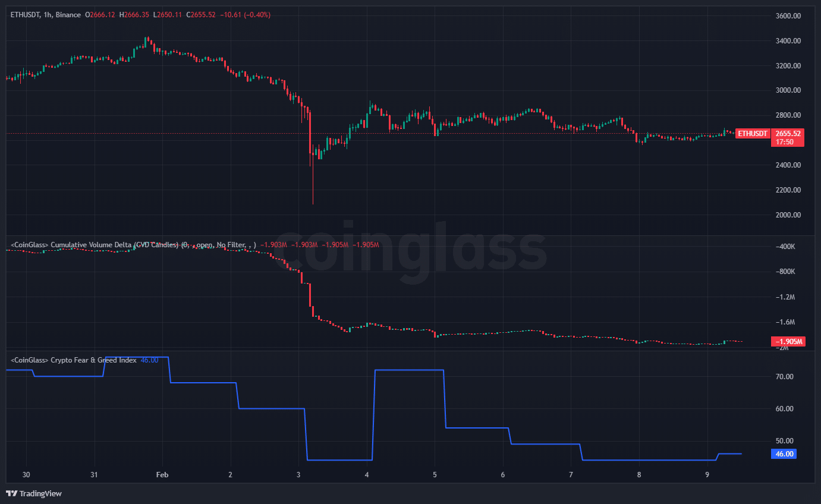Click the 30 date label on time axis
This screenshot has height=504, width=821.
[x=26, y=475]
